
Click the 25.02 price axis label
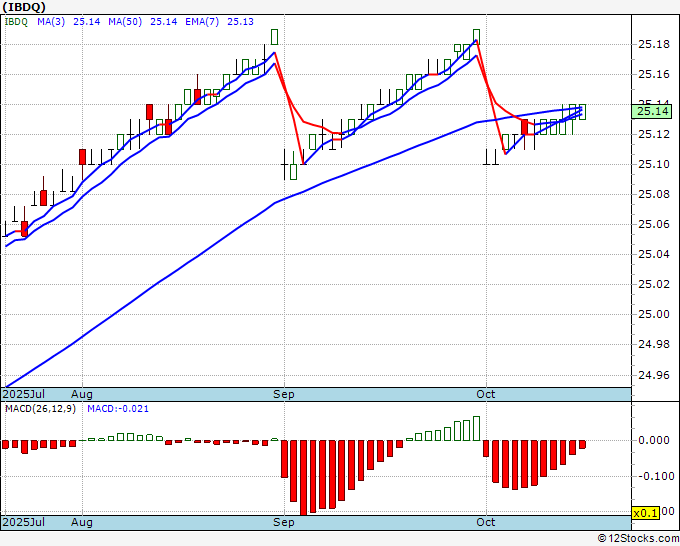coord(654,284)
